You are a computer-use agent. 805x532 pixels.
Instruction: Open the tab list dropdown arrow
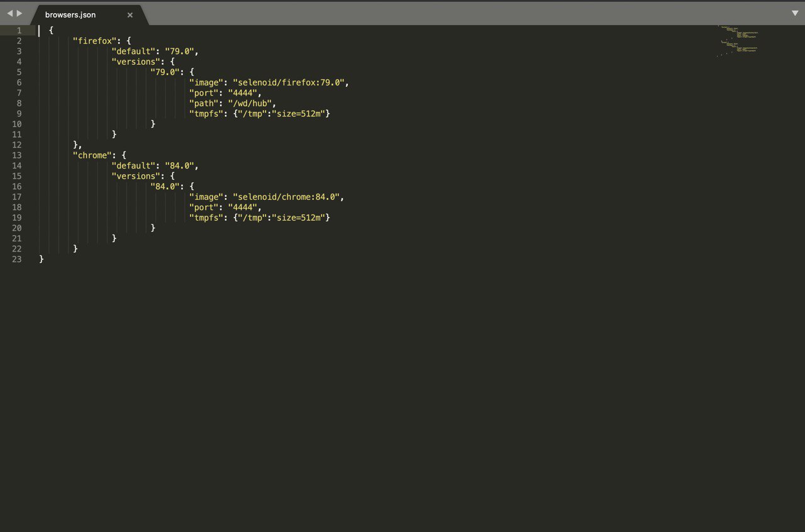[795, 13]
